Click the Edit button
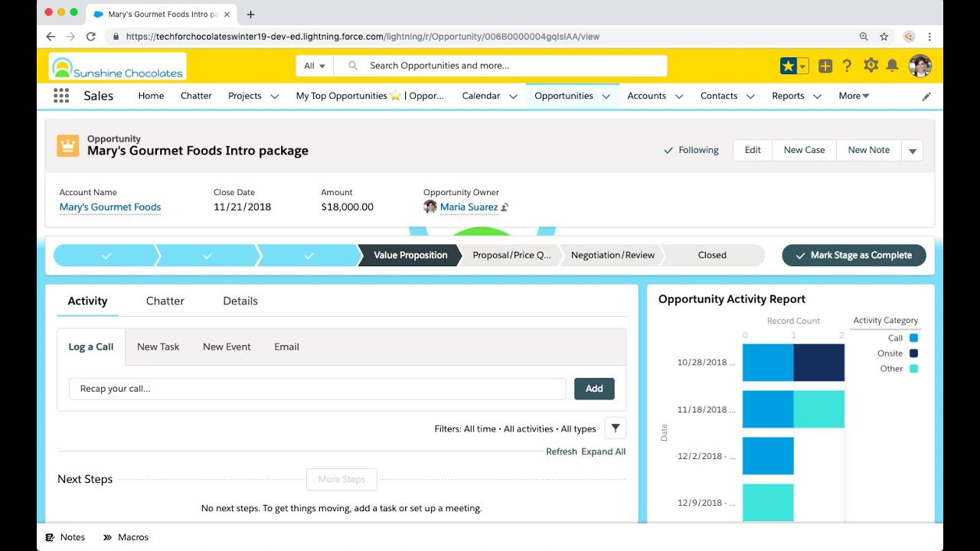This screenshot has width=980, height=551. pos(753,150)
